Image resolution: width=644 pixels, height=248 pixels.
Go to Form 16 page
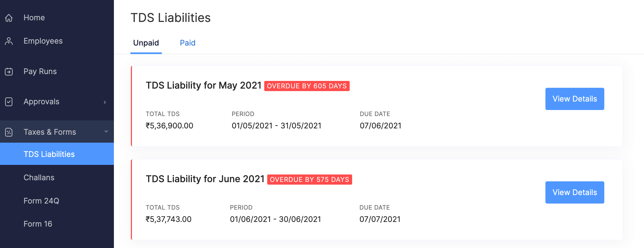point(38,224)
